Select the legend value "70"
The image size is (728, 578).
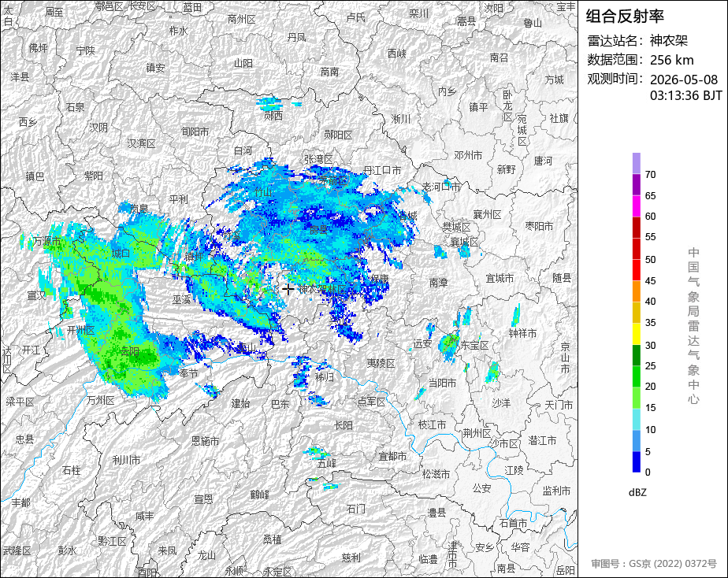[650, 175]
